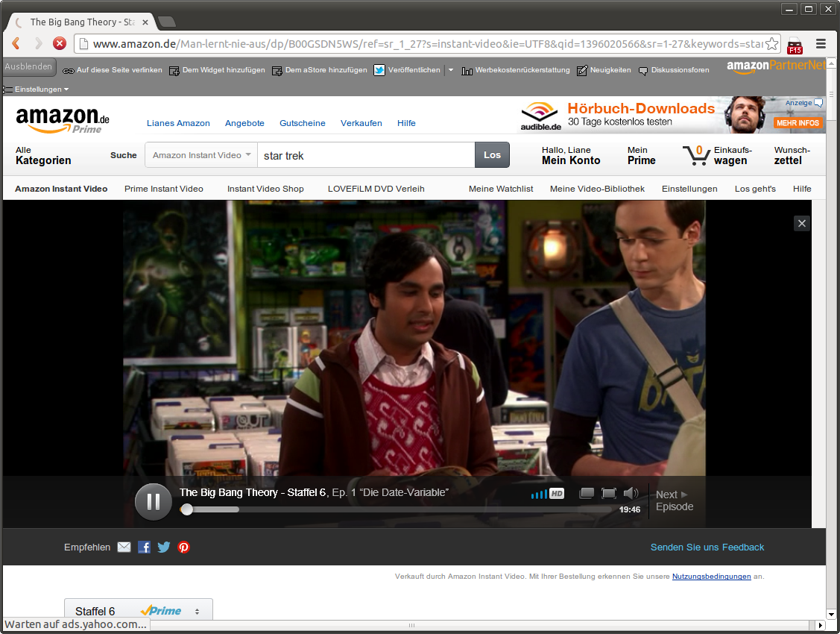Open Wunschzettel wish list menu

point(792,155)
